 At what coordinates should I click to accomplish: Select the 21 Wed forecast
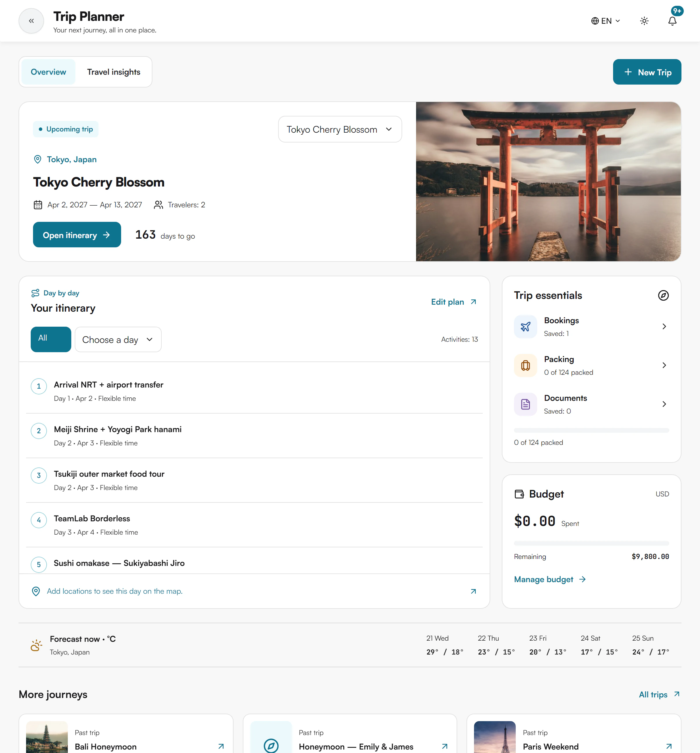[x=445, y=645]
